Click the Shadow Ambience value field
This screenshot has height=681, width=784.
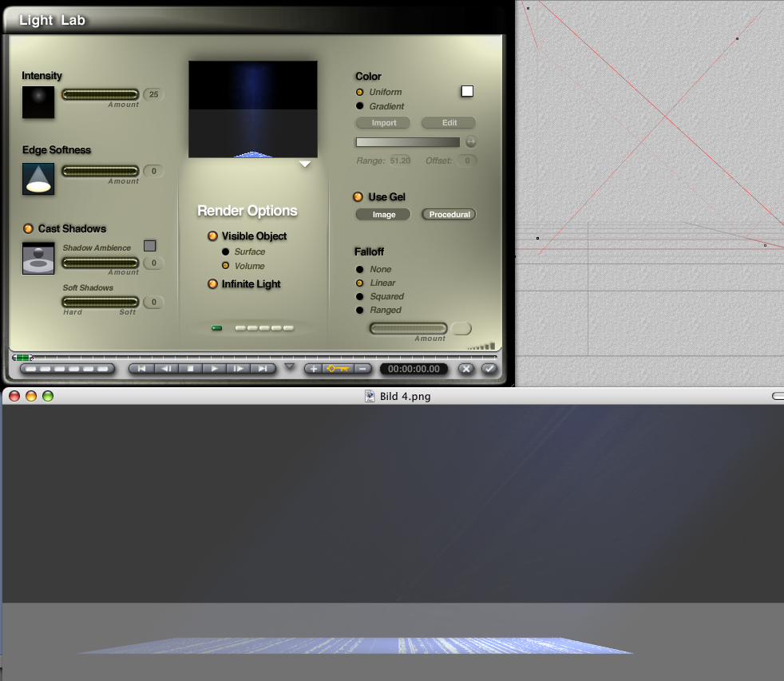click(153, 263)
